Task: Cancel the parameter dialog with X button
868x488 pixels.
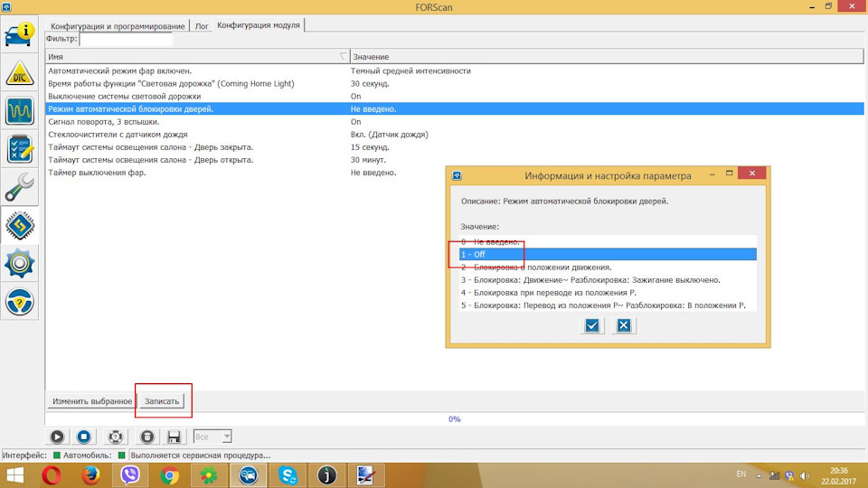Action: 624,325
